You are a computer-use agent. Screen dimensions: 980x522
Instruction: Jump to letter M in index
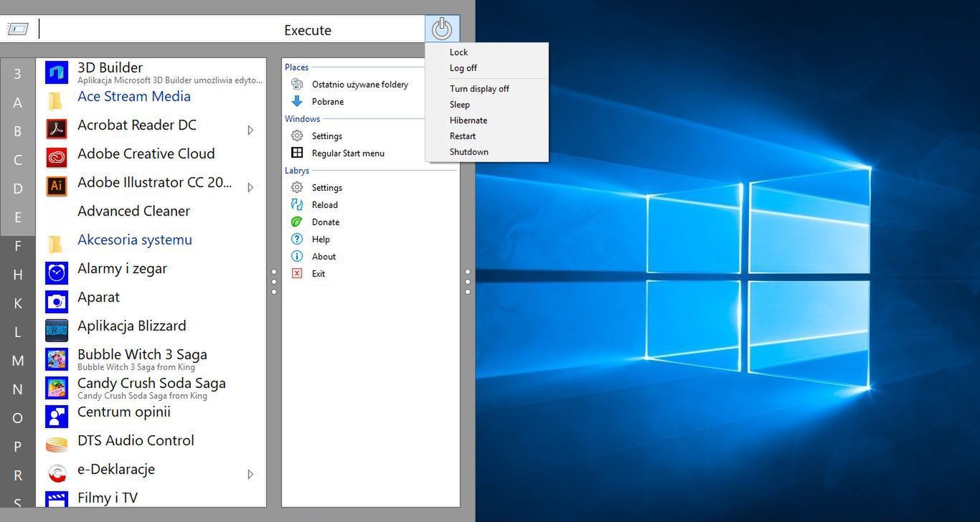(x=18, y=361)
